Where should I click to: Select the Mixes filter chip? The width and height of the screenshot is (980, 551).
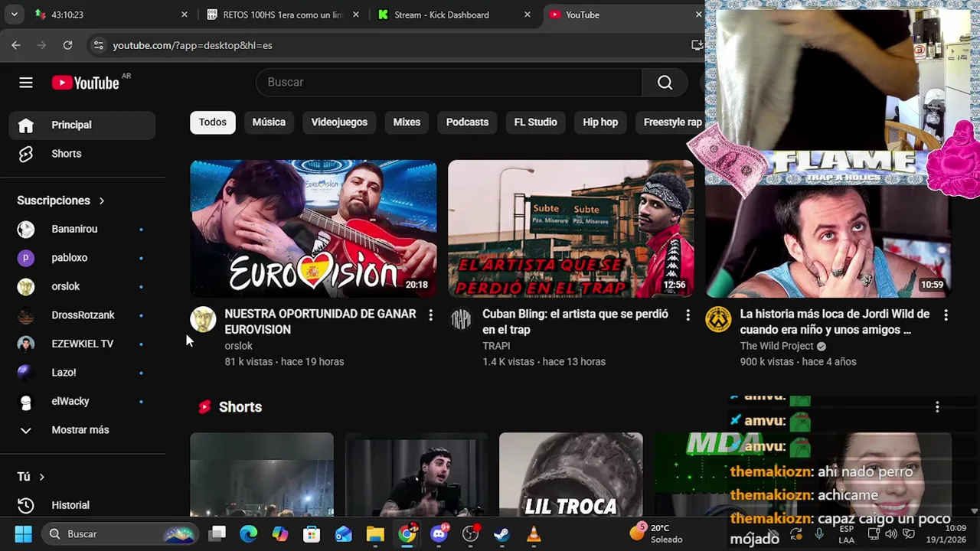407,122
